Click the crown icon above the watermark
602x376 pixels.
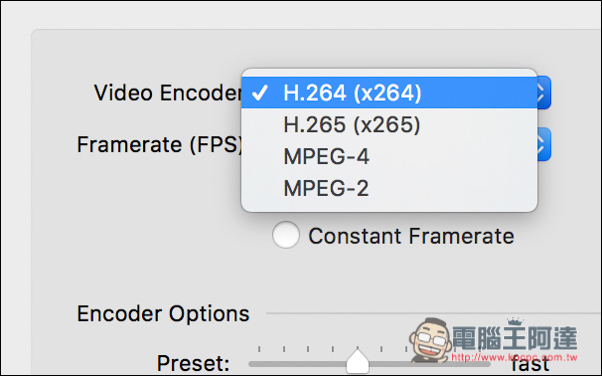point(515,321)
